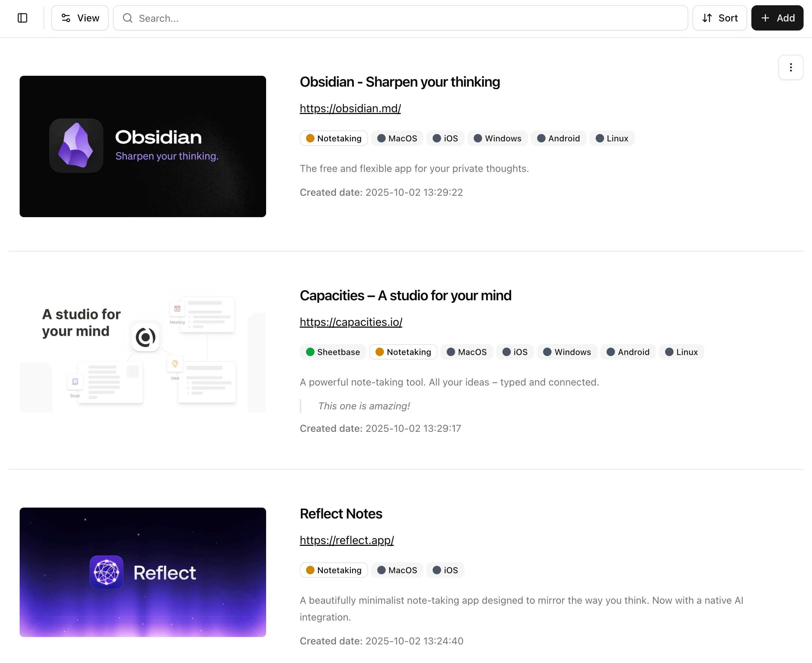Open the Obsidian preview thumbnail
The height and width of the screenshot is (663, 812).
tap(143, 146)
